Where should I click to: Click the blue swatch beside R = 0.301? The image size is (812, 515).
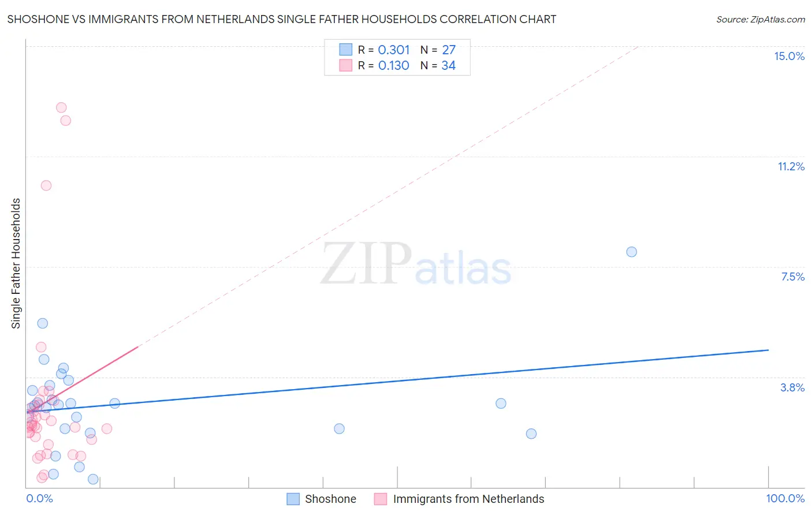coord(345,50)
